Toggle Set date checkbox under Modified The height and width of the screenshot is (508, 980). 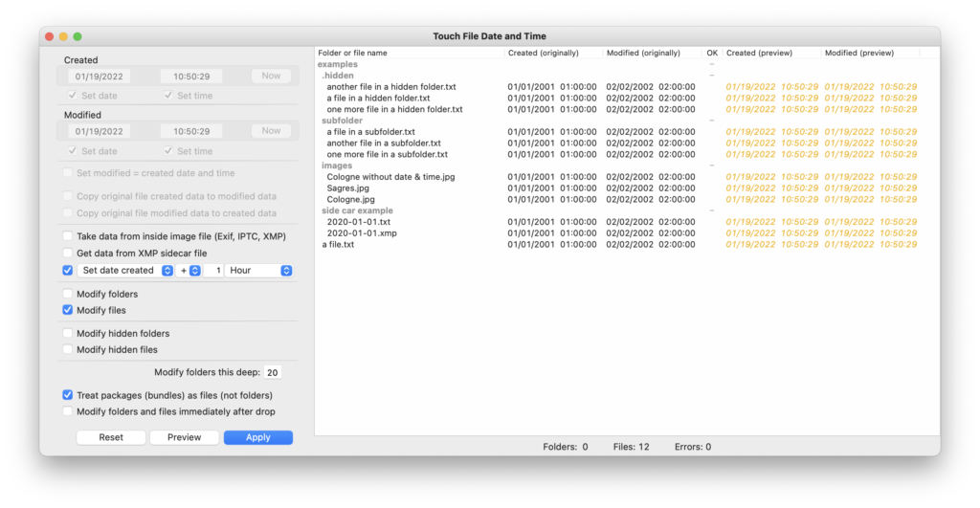[73, 150]
